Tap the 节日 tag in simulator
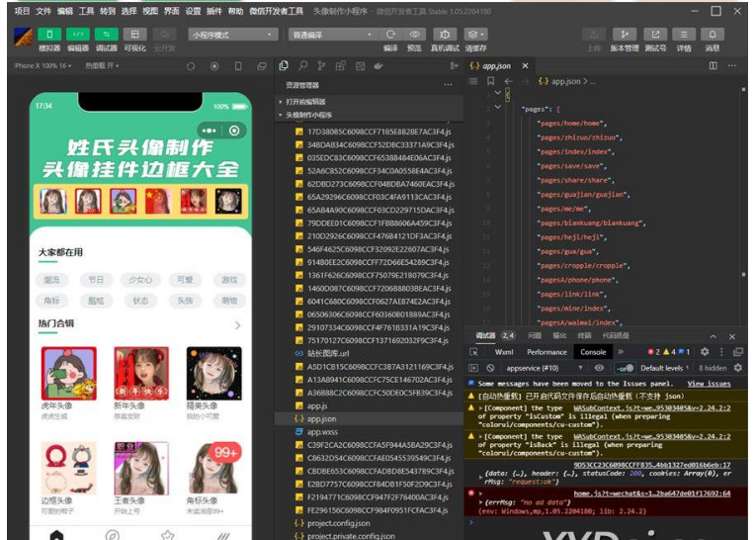 tap(95, 280)
